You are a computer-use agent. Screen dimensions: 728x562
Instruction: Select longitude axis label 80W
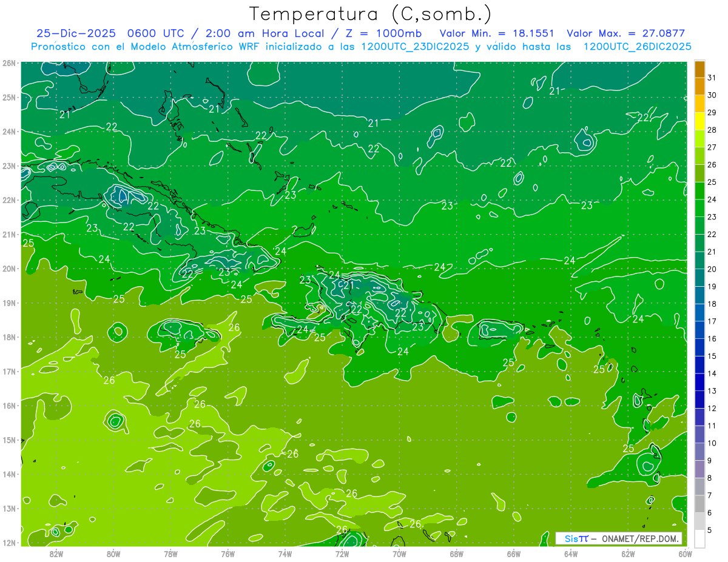pyautogui.click(x=113, y=554)
